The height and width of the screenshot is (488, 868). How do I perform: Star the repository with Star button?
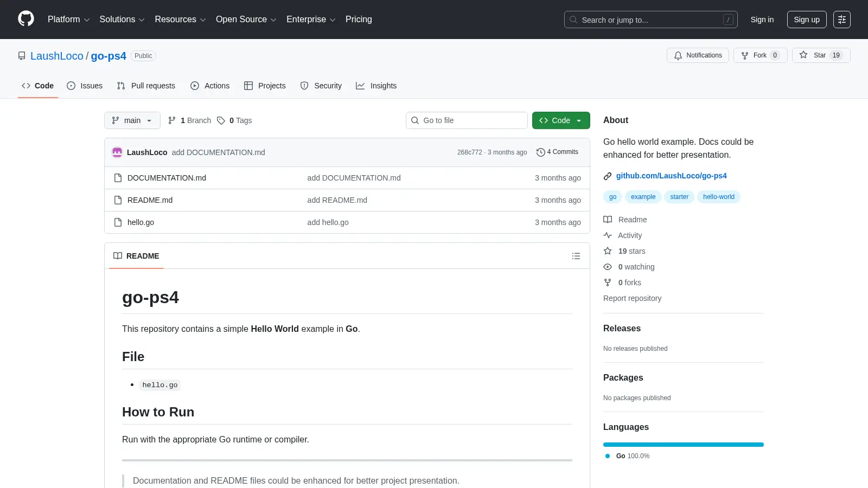click(821, 55)
